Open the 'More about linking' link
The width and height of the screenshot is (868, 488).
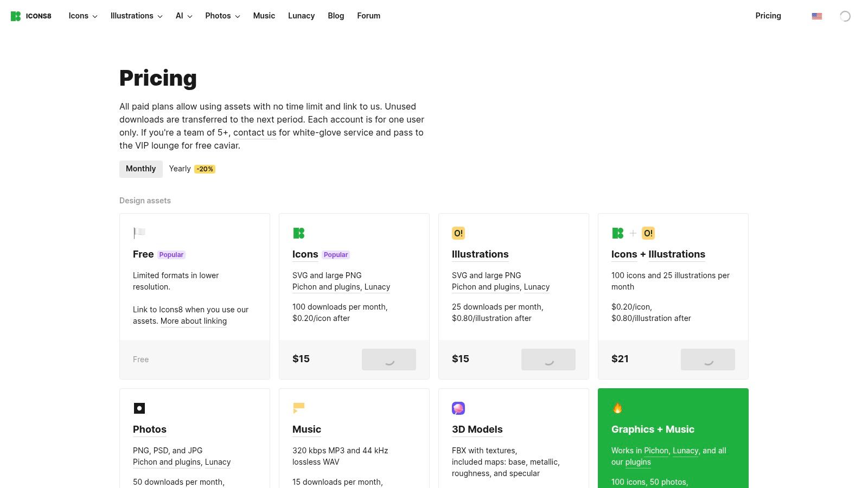pyautogui.click(x=194, y=321)
